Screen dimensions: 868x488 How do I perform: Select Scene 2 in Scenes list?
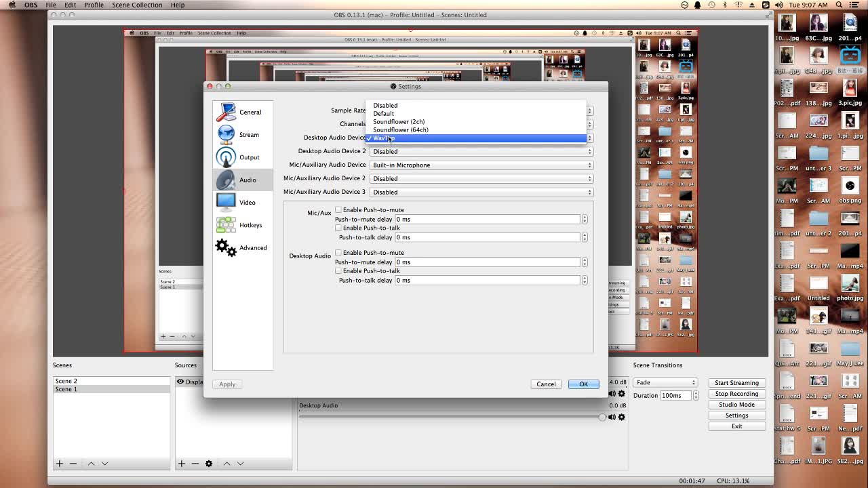tap(111, 381)
